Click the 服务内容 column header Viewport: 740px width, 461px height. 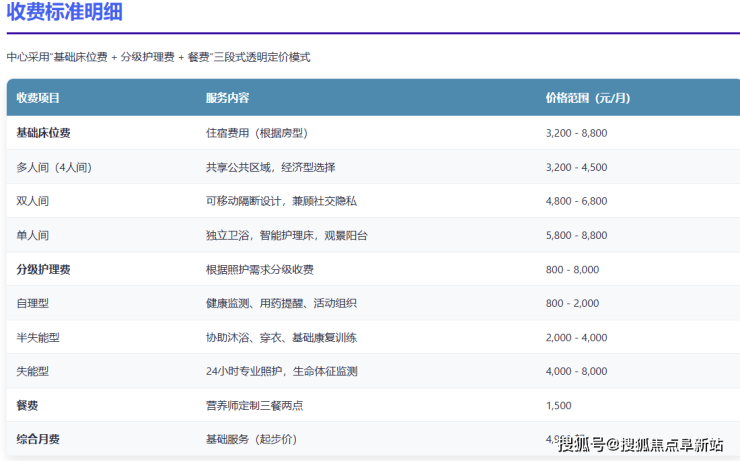[227, 98]
